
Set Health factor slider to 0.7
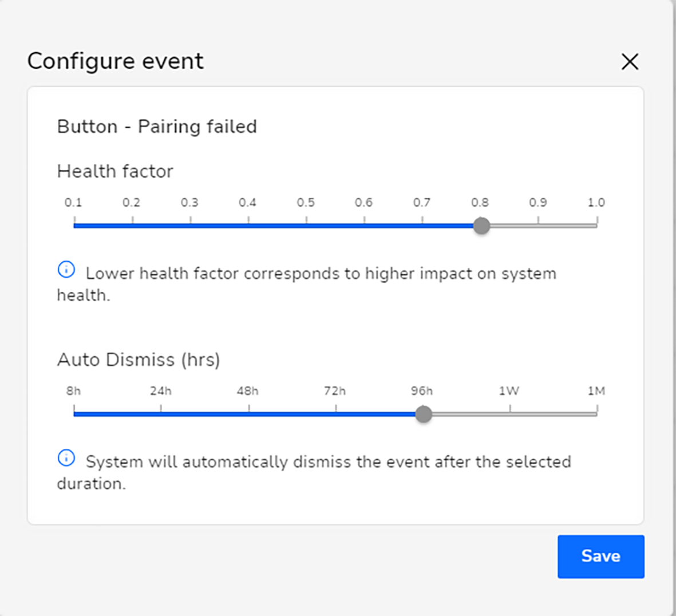[422, 226]
